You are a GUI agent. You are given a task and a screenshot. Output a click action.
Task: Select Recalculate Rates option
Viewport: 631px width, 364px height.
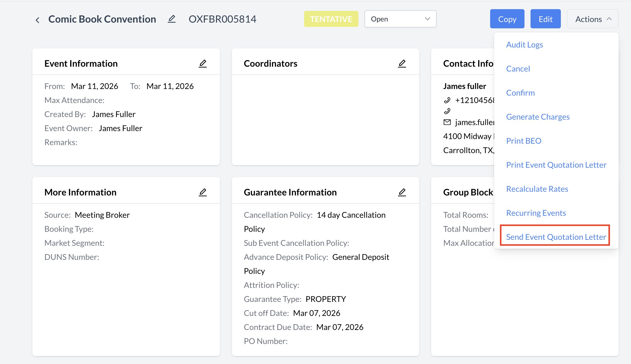tap(537, 189)
